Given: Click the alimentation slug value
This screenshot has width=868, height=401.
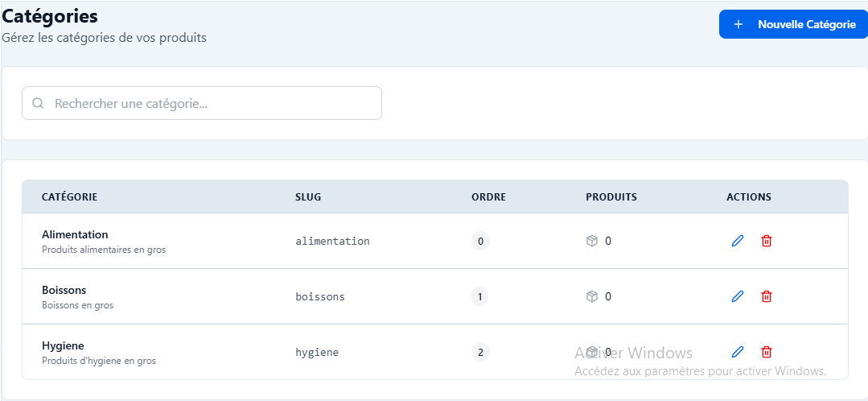Looking at the screenshot, I should click(333, 241).
